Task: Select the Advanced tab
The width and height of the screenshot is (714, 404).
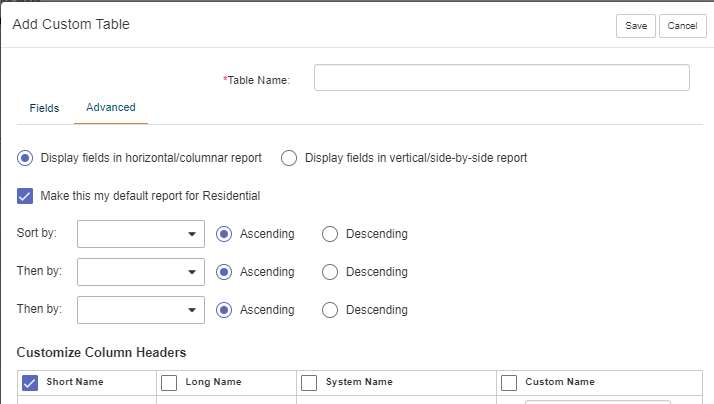Action: [111, 107]
